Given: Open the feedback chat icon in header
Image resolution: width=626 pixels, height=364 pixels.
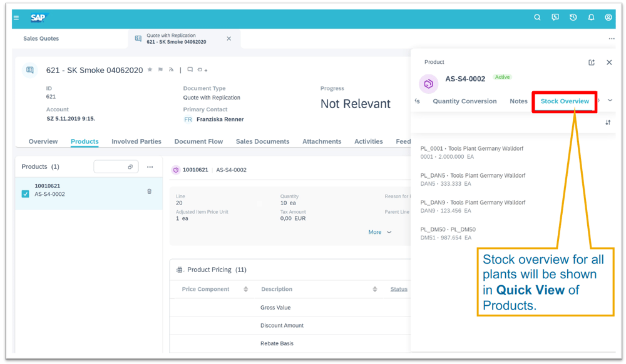Looking at the screenshot, I should 555,17.
